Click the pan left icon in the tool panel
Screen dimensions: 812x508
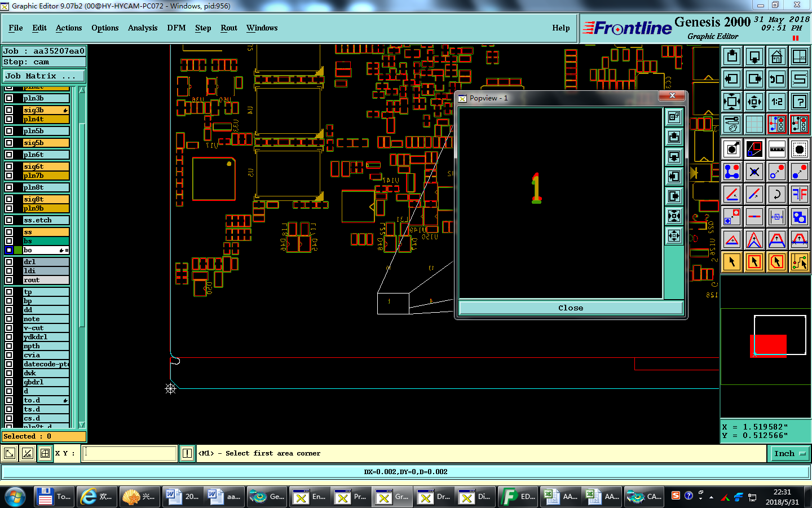tap(732, 79)
